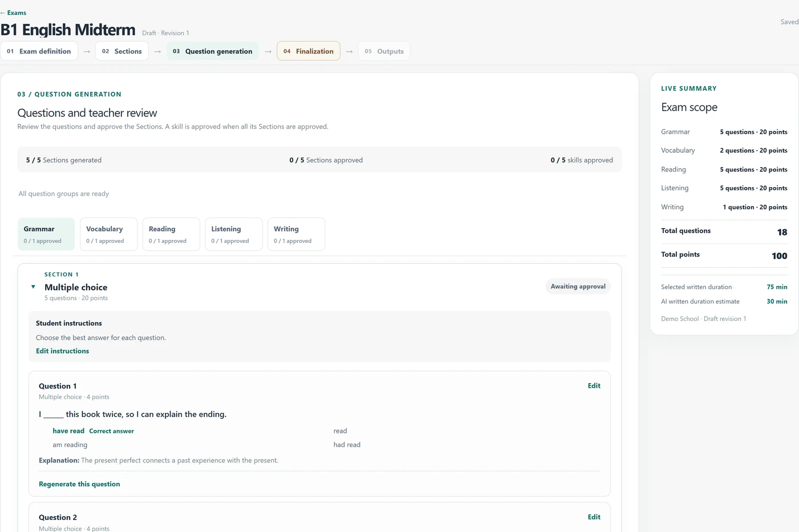Click Vocabulary row in Exam scope

point(724,151)
